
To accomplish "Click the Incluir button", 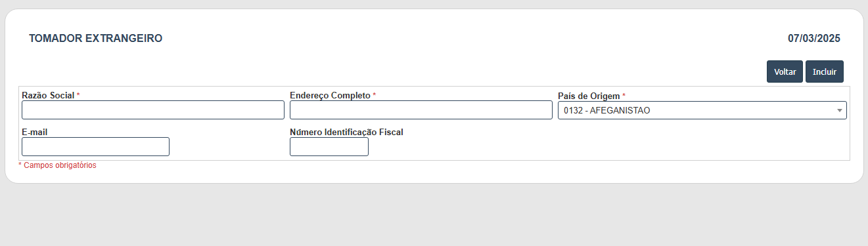I will coord(825,72).
